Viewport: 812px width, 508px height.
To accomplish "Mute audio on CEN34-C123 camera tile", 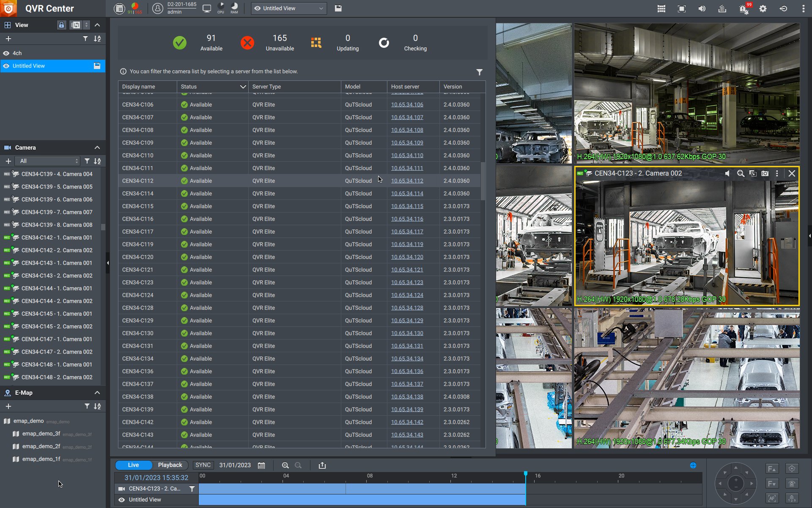I will 727,173.
